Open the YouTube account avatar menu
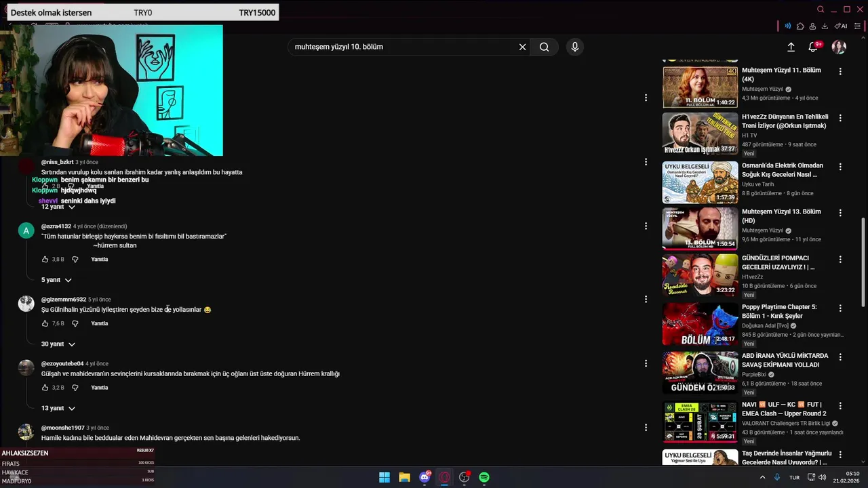The width and height of the screenshot is (868, 488). click(839, 47)
